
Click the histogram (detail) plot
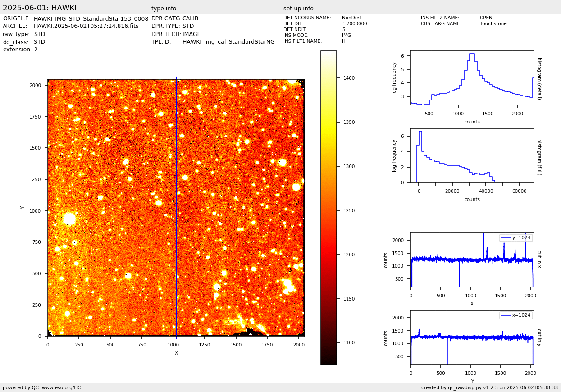pos(472,78)
